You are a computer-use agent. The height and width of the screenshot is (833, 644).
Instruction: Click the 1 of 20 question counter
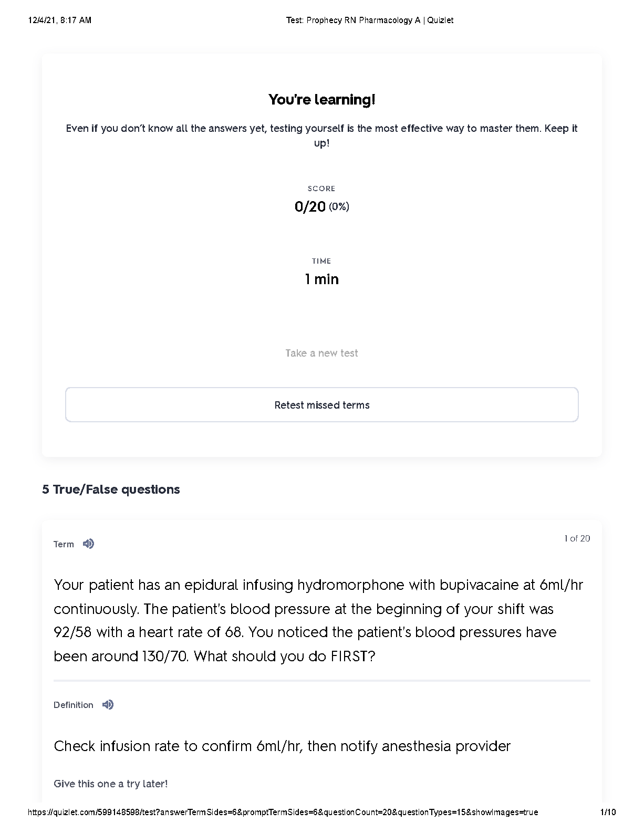click(x=577, y=538)
